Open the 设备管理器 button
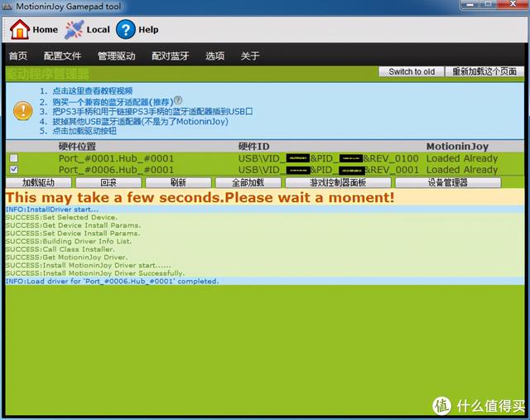This screenshot has height=420, width=530. (448, 182)
